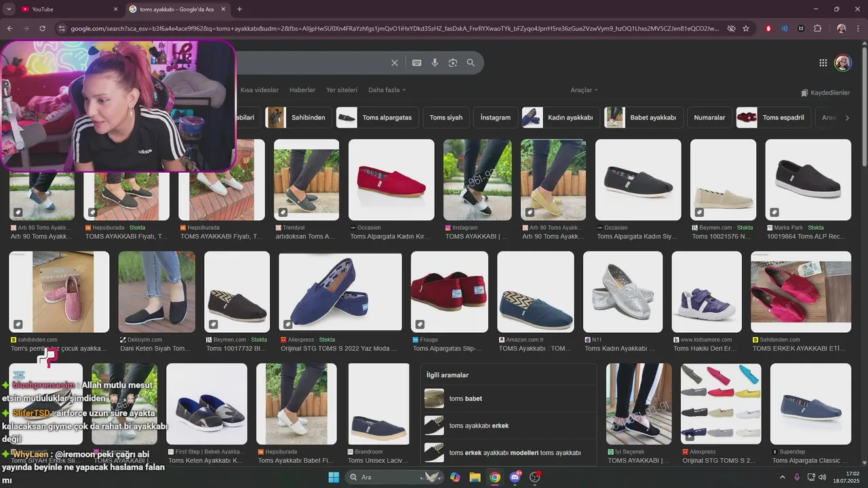Screen dimensions: 868x488
Task: Switch to the YouTube browser tab
Action: [x=68, y=9]
